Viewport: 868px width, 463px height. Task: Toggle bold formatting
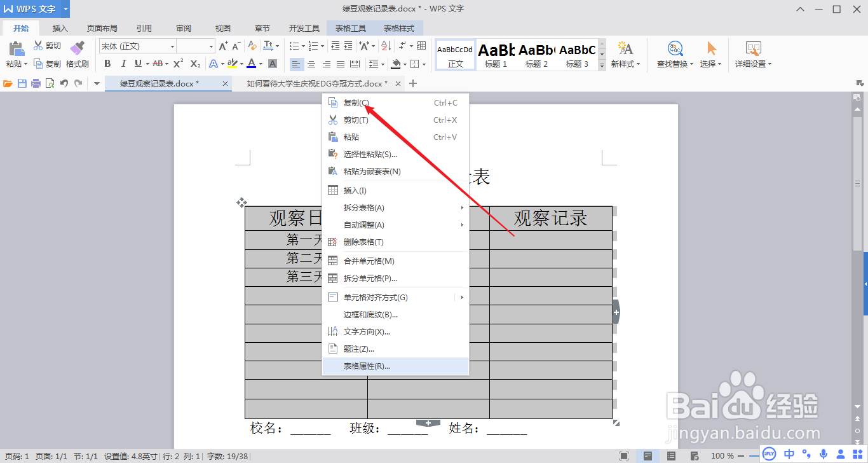tap(107, 64)
